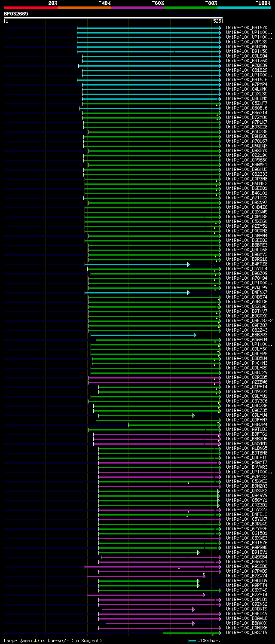Open hit UniRef100_A7P139

[247, 42]
